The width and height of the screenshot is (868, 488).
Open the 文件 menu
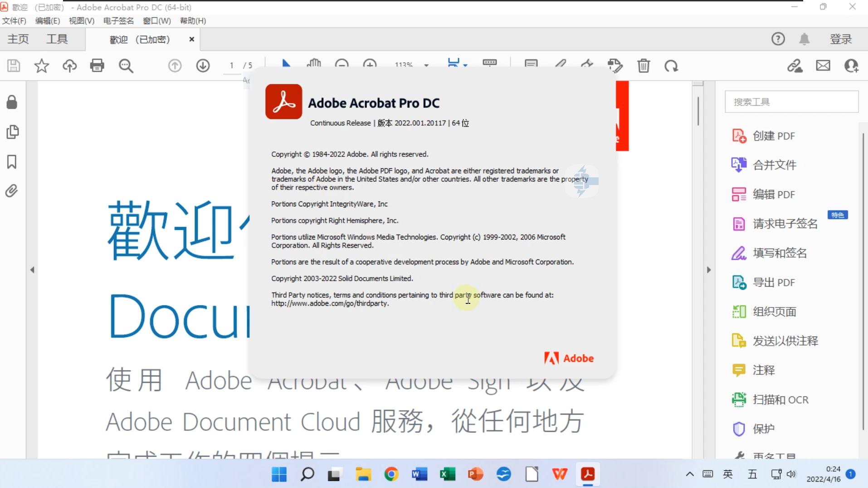(14, 20)
